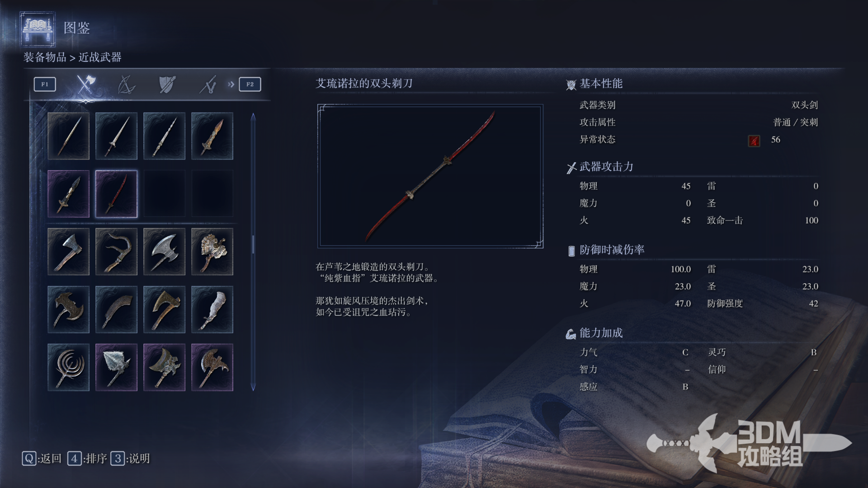Click the sort option labeled 4
Screen dimensions: 868x488
point(87,459)
